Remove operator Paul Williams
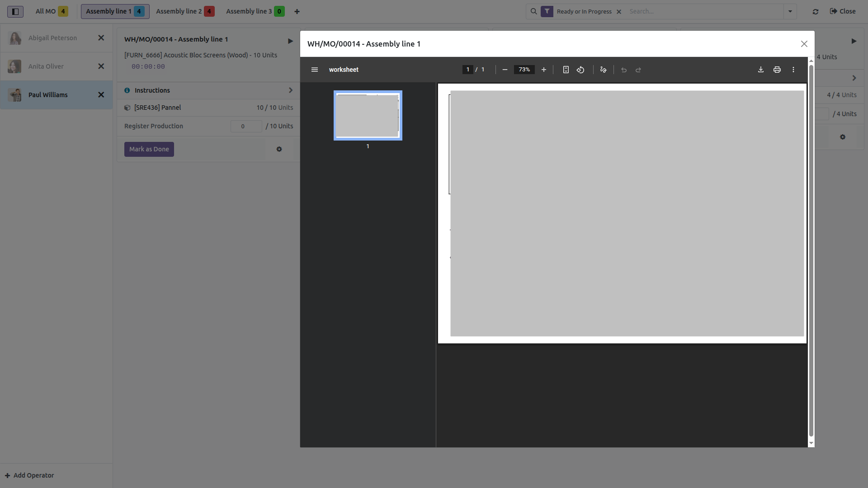Image resolution: width=868 pixels, height=488 pixels. point(101,95)
